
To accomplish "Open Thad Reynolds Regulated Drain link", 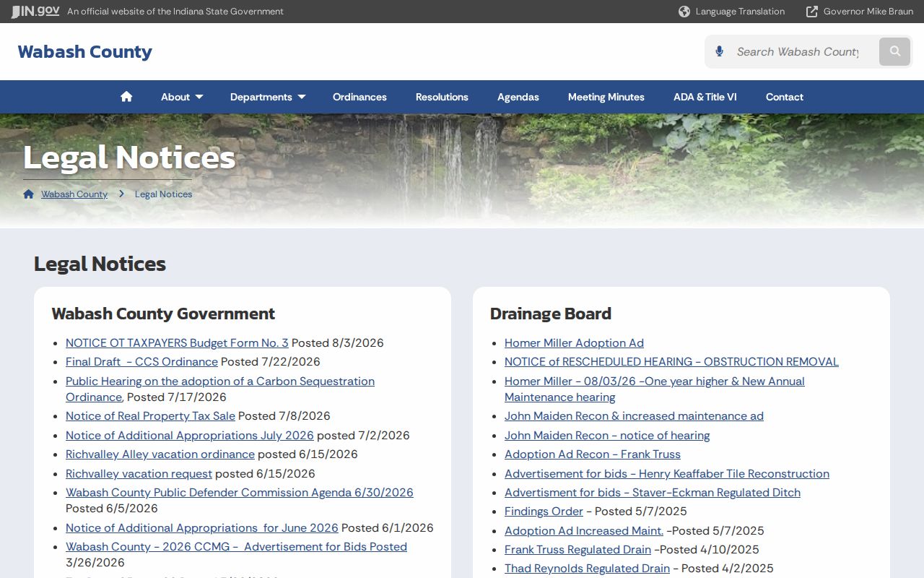I will click(x=587, y=569).
